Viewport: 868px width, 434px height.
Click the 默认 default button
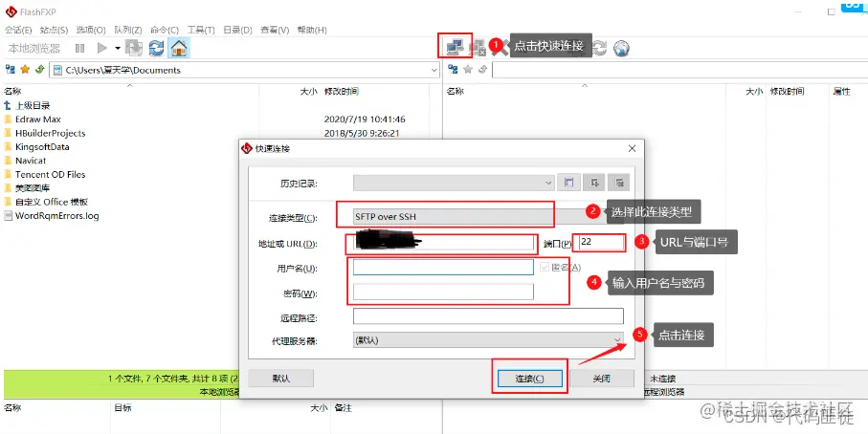click(280, 379)
